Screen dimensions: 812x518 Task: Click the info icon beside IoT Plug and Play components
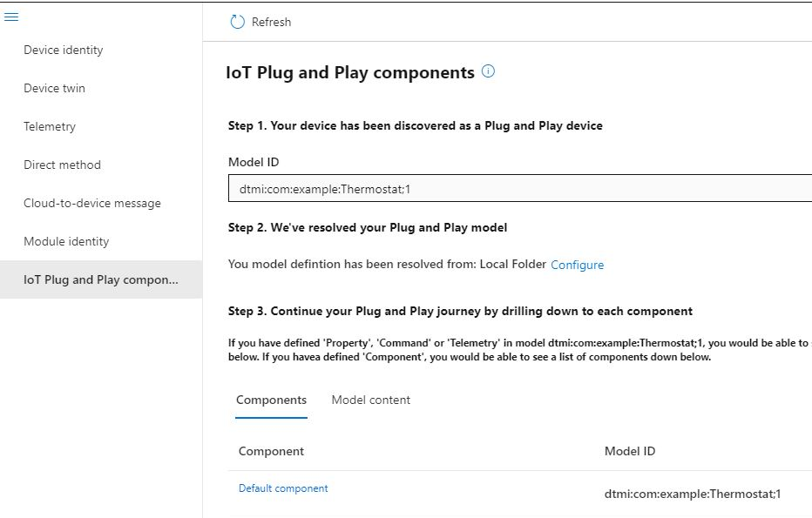pyautogui.click(x=488, y=71)
